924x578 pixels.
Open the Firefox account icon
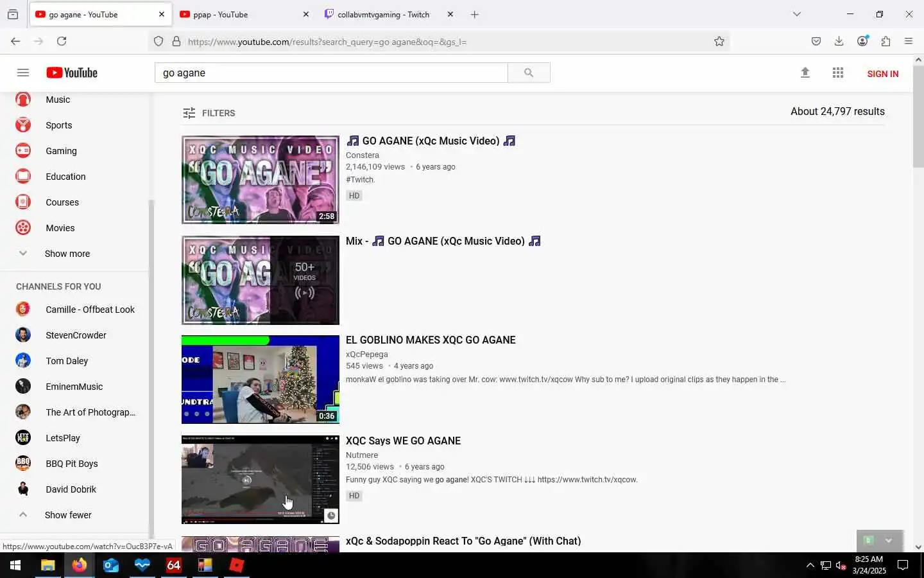pos(862,41)
